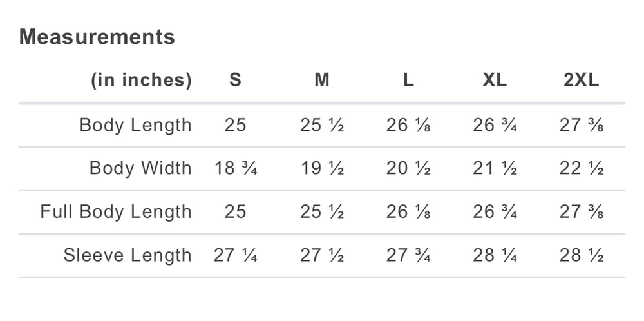644x321 pixels.
Task: Click the Sleeve Length row label
Action: (x=128, y=256)
